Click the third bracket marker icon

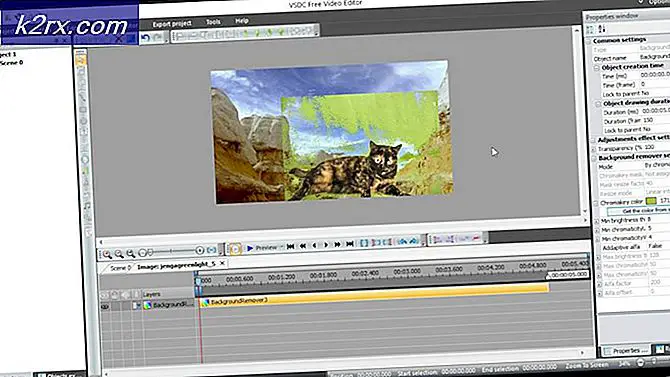coord(387,242)
